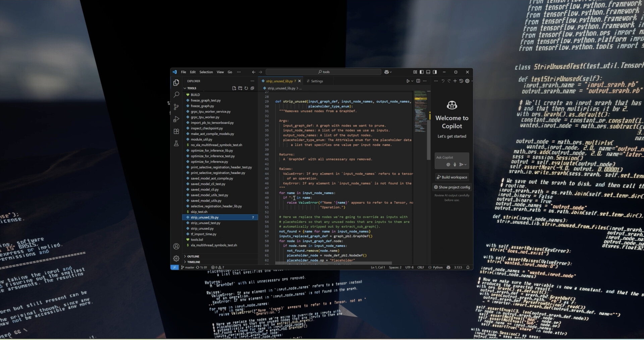Click the New File icon in Explorer

pos(234,88)
